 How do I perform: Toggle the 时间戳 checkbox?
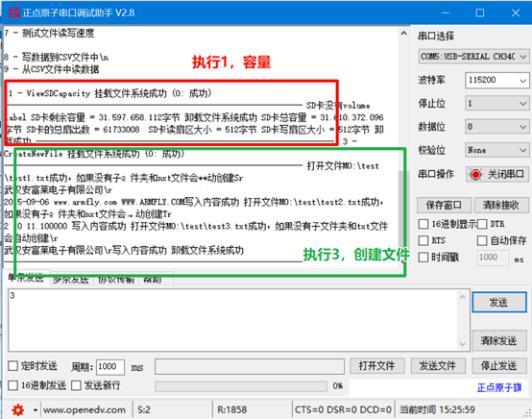point(423,257)
